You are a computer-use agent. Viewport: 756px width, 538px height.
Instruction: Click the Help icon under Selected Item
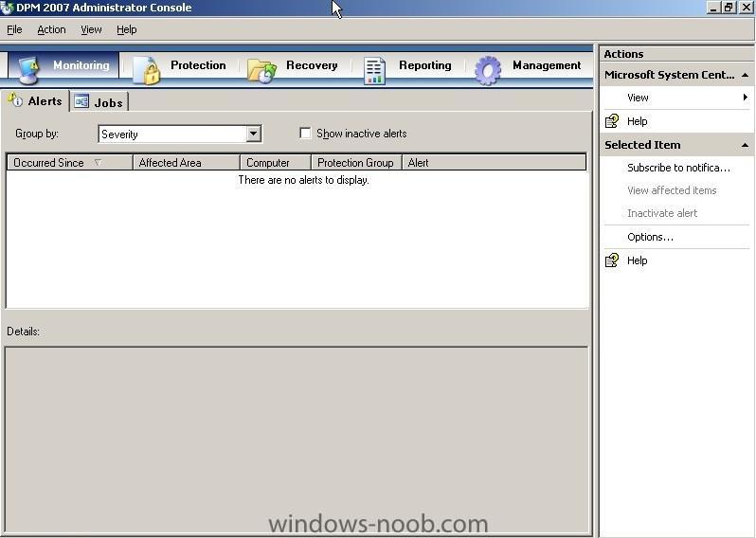(612, 260)
